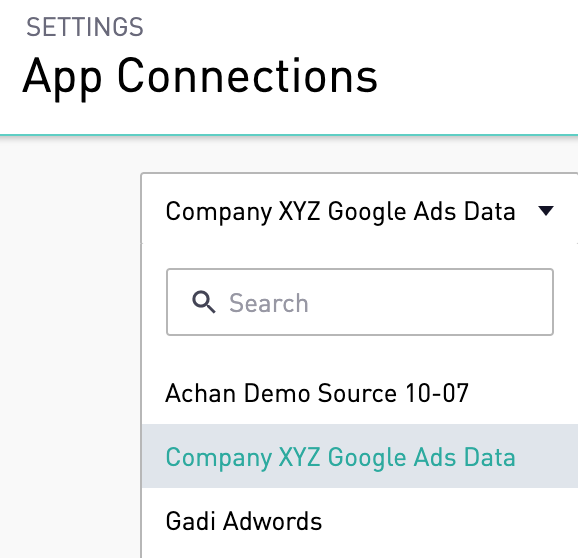Select Achan Demo Source 10-07 option

[360, 393]
